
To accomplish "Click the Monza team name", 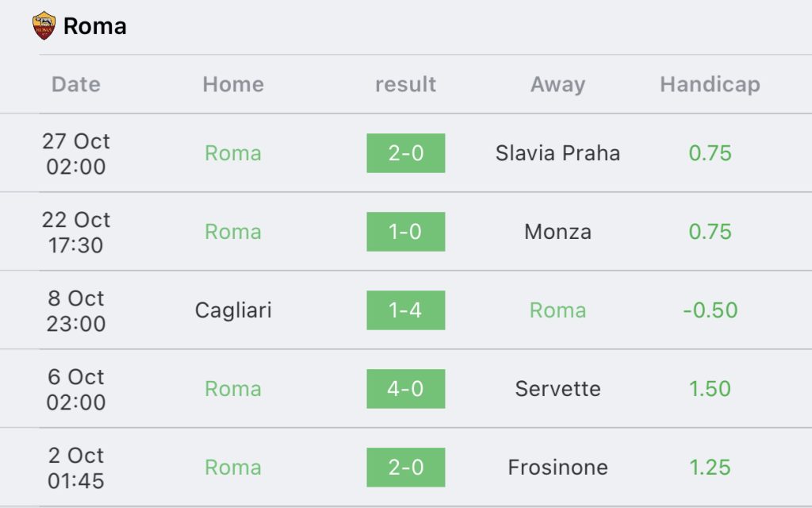I will (x=557, y=232).
